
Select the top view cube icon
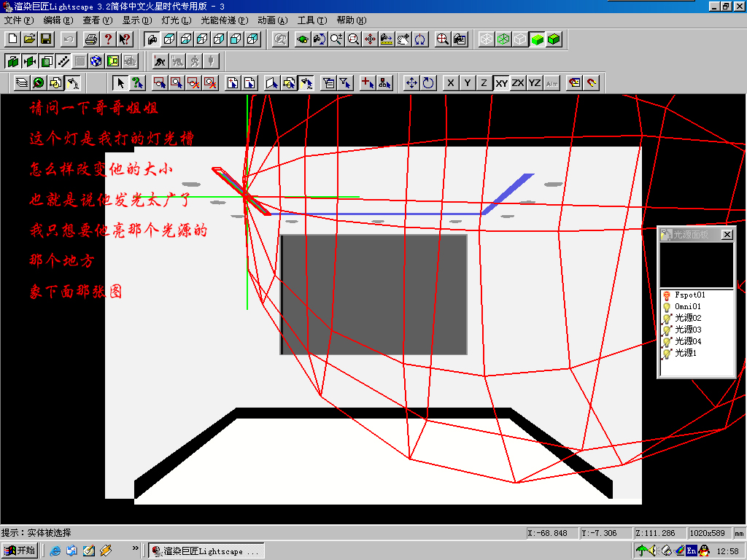click(169, 39)
